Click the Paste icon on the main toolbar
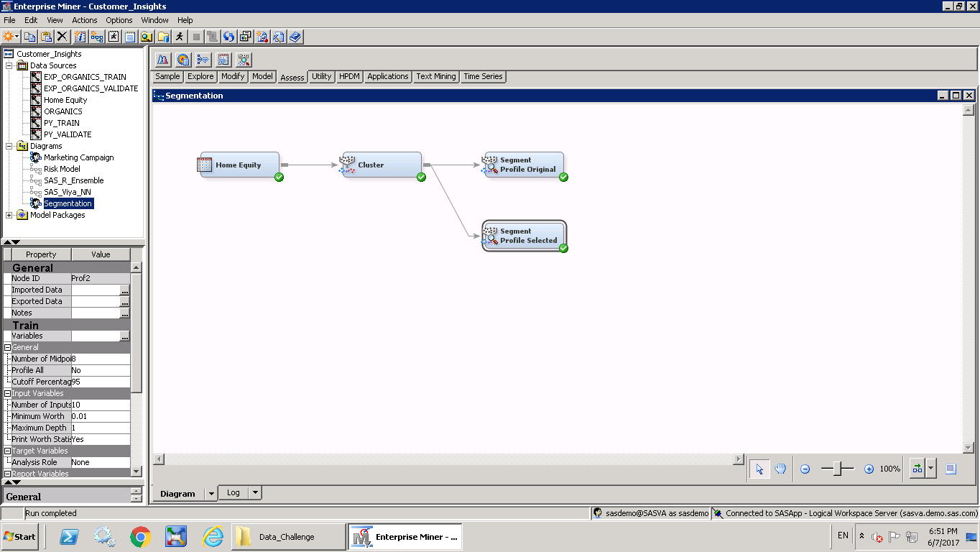The height and width of the screenshot is (552, 980). pos(45,37)
